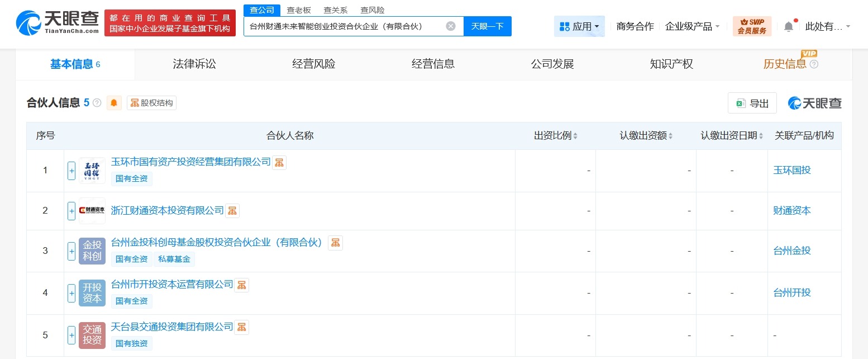This screenshot has width=868, height=359.
Task: Select the 查老板 search tab
Action: click(299, 10)
